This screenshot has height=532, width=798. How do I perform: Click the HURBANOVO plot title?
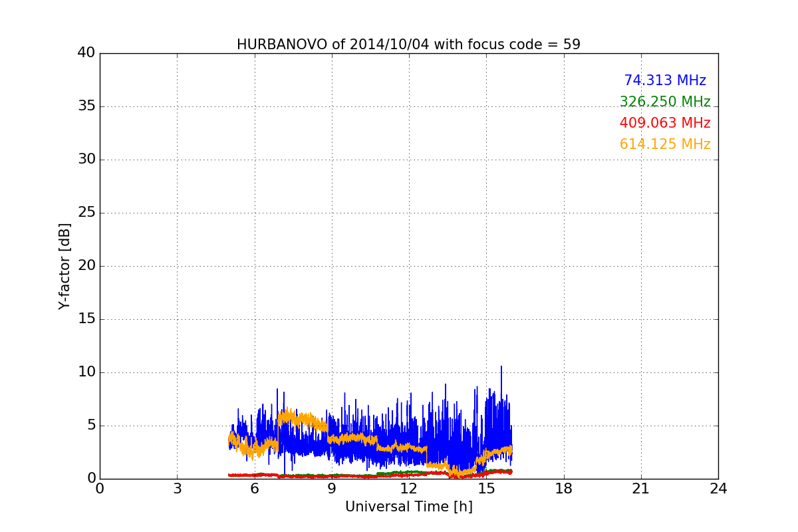tap(408, 45)
